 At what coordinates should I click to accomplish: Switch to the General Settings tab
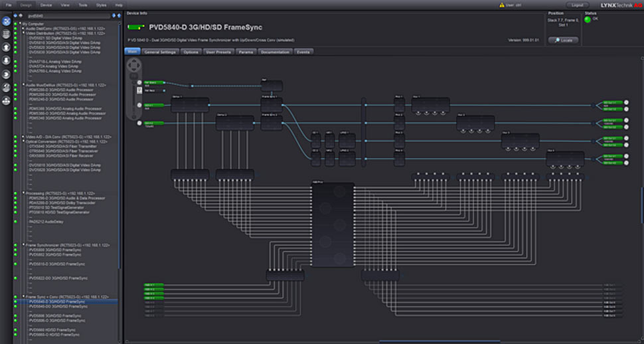pos(160,52)
